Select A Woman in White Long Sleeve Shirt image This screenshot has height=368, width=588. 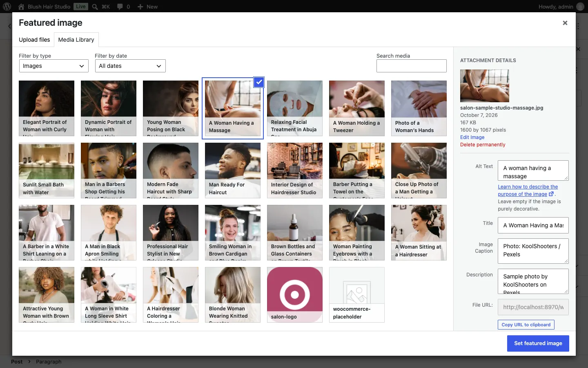109,295
